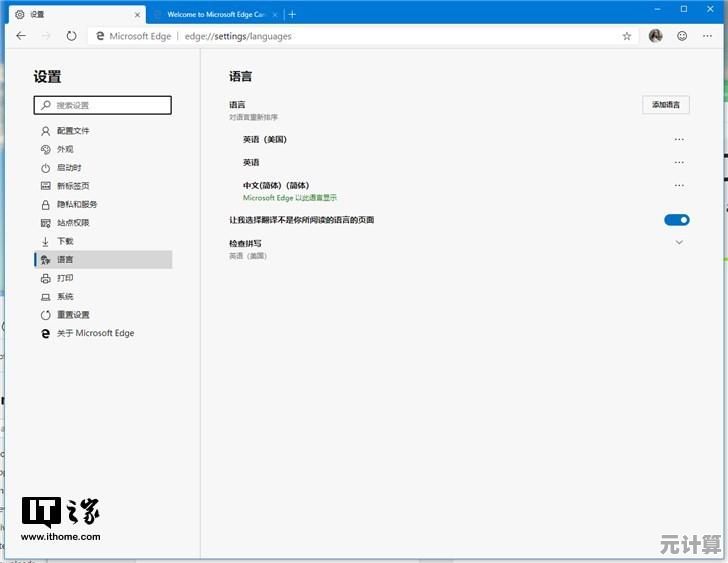Toggle the offer-to-translate pages switch
728x563 pixels.
pos(676,220)
